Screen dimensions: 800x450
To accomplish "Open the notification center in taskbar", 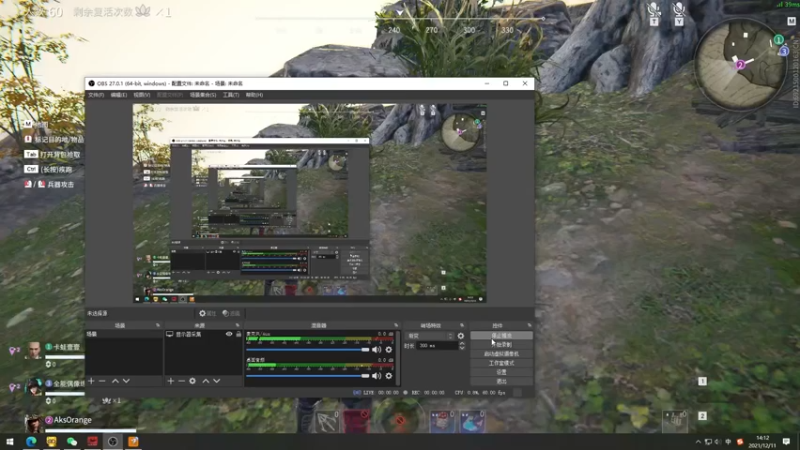I will point(786,442).
